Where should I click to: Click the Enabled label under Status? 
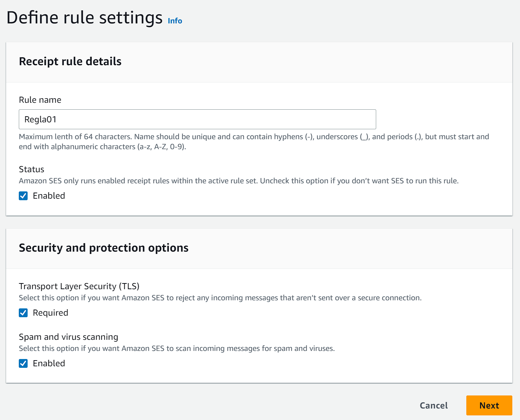click(49, 196)
